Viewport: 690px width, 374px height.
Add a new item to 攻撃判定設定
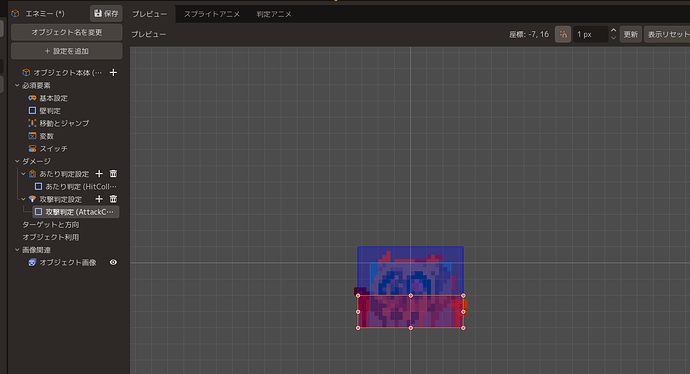point(99,199)
